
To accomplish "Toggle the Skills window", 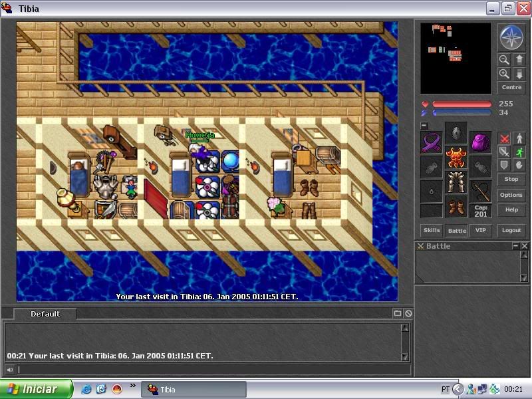I will point(432,230).
